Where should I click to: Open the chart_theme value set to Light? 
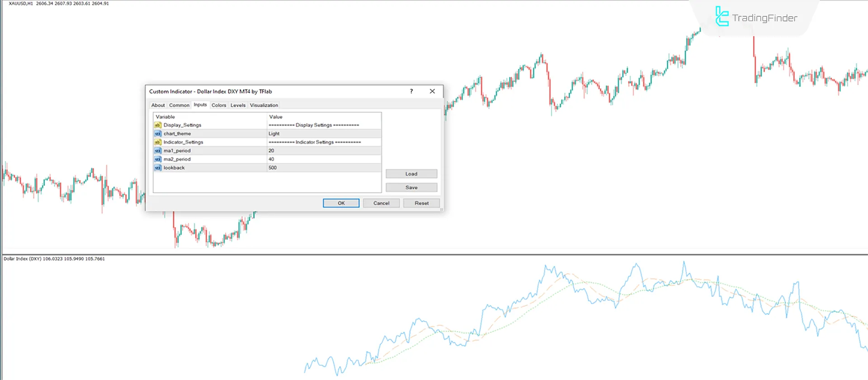click(x=324, y=134)
